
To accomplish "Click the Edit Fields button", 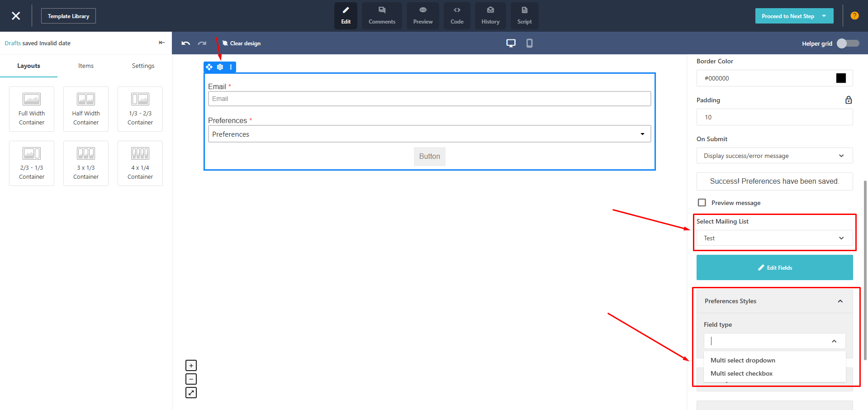I will 774,267.
